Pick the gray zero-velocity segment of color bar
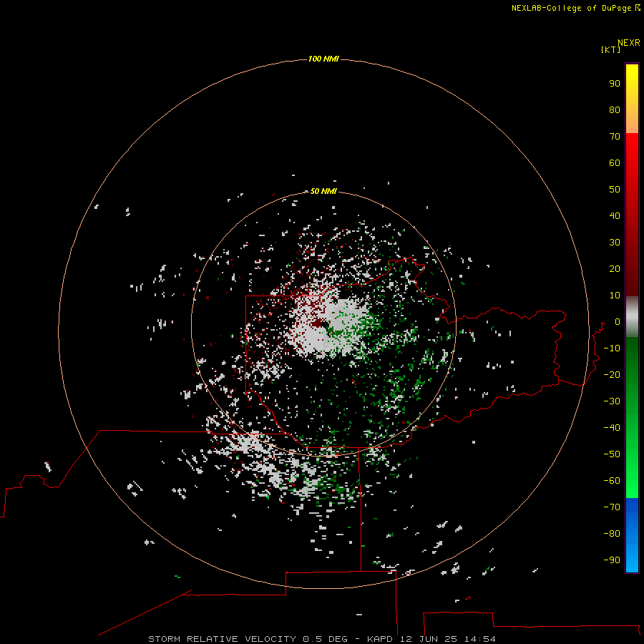 coord(632,317)
